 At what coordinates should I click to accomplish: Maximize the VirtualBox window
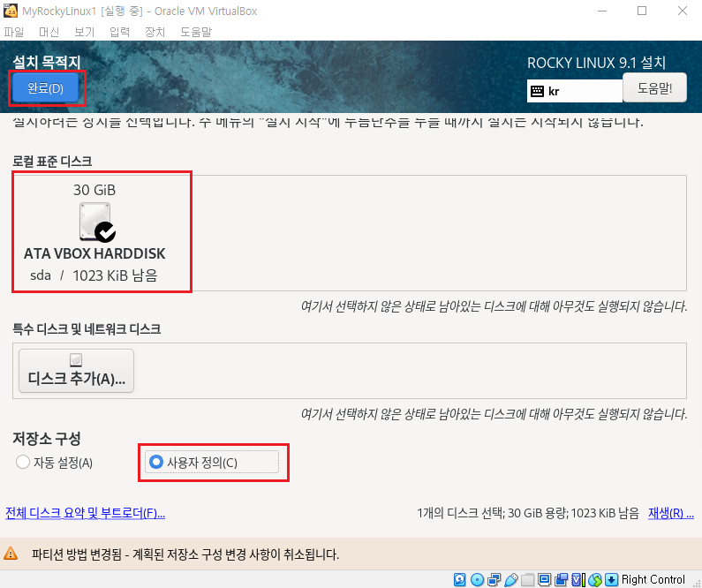click(x=642, y=11)
